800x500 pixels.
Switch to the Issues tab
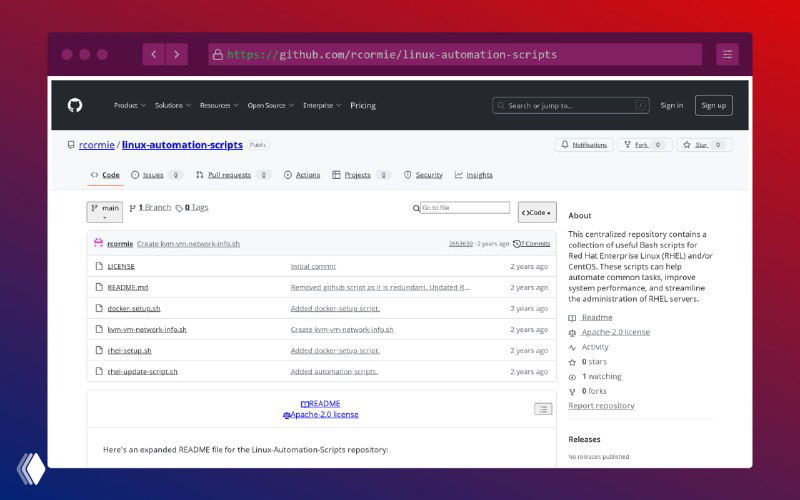coord(156,174)
